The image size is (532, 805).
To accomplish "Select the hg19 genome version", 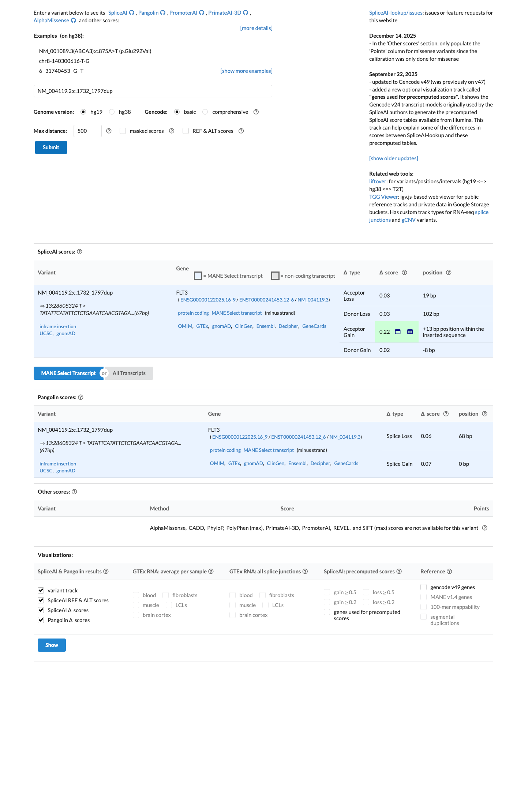I will [x=83, y=112].
